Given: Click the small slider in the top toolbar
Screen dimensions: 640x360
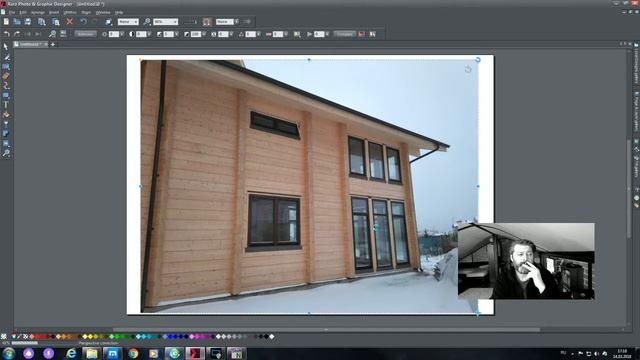Looking at the screenshot, I should coord(191,22).
